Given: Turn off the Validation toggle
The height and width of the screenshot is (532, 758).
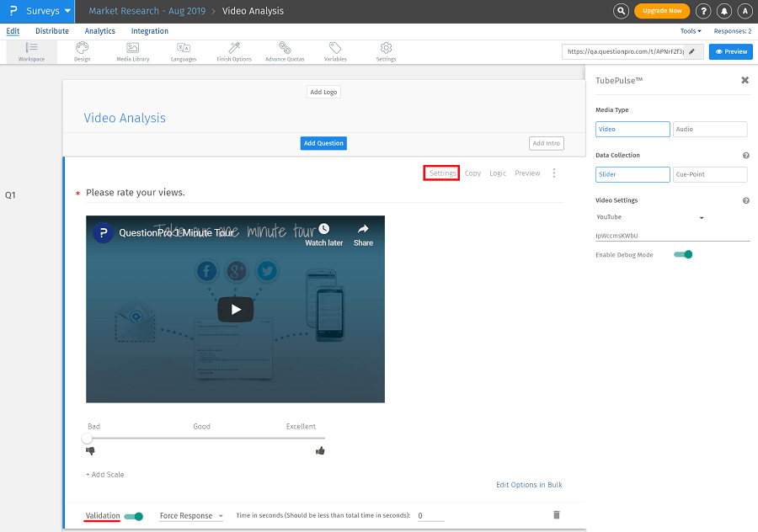Looking at the screenshot, I should tap(134, 516).
